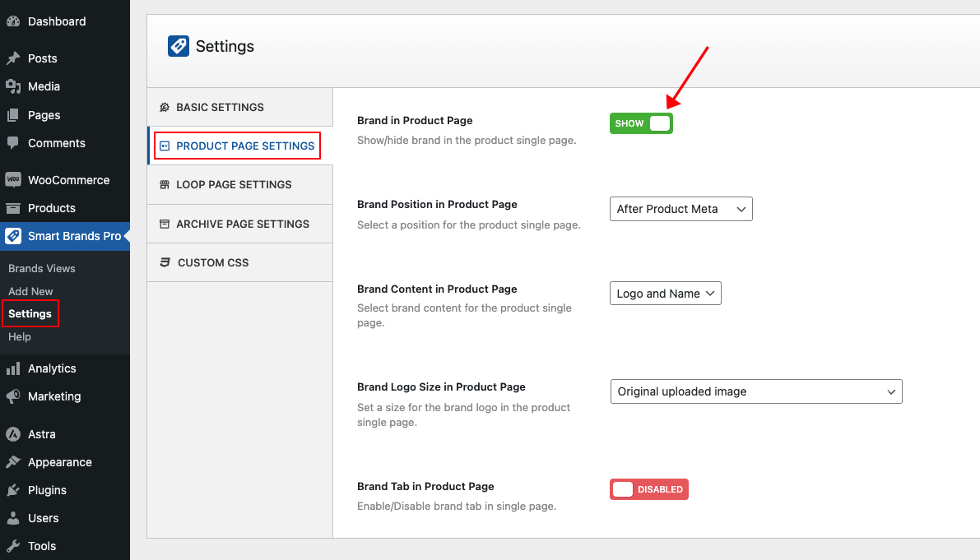Toggle off Brand in Product Page switch

pos(641,123)
